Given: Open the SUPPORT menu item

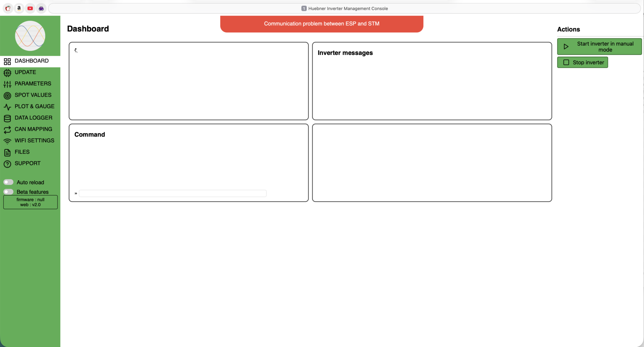Looking at the screenshot, I should (x=28, y=163).
